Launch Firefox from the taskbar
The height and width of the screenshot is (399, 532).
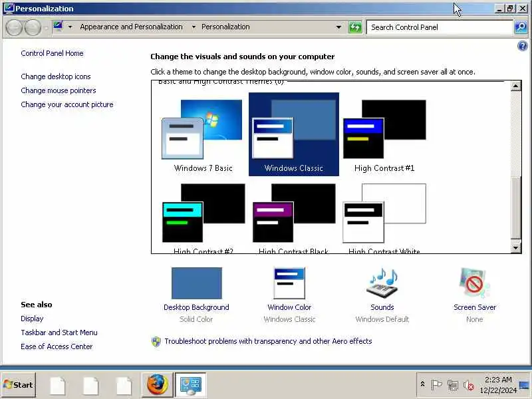pos(157,385)
